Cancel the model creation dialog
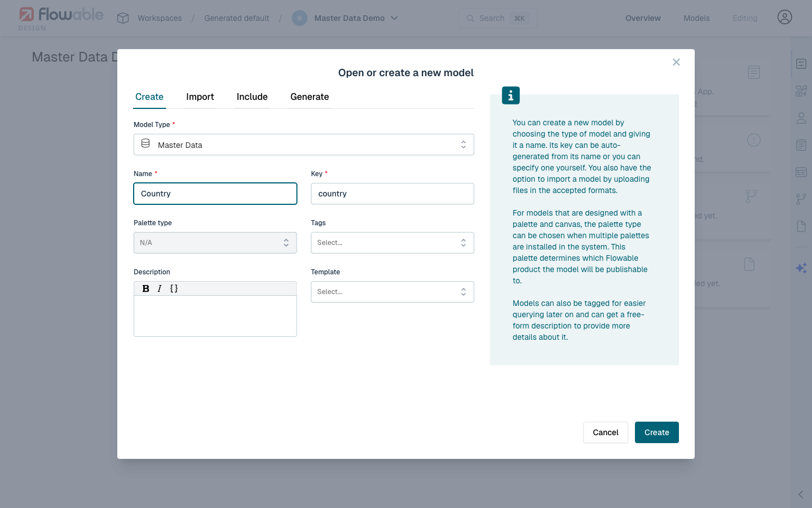 605,432
